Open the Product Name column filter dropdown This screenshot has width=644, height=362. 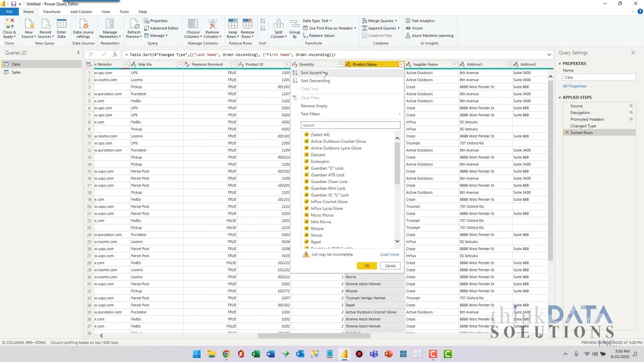click(401, 64)
